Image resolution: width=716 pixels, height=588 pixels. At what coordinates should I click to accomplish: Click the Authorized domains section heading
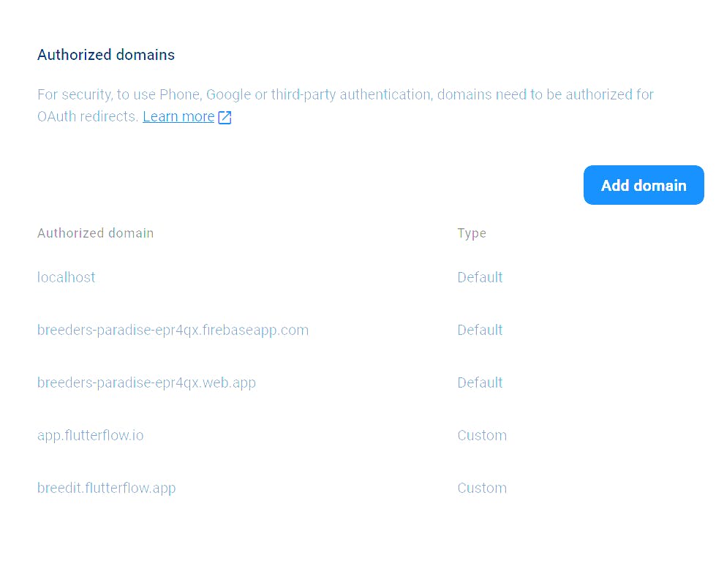pos(106,55)
